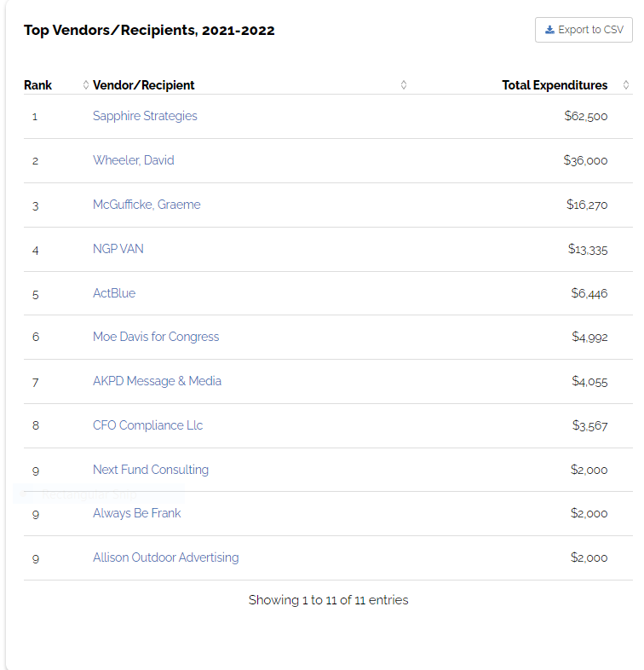Open the CFO Compliance Llc link
Image resolution: width=644 pixels, height=670 pixels.
tap(147, 425)
